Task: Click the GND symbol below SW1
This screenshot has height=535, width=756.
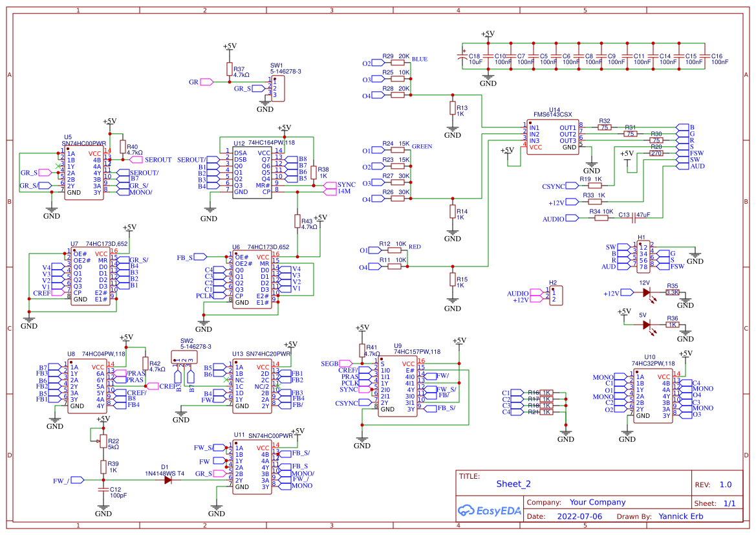Action: [265, 104]
